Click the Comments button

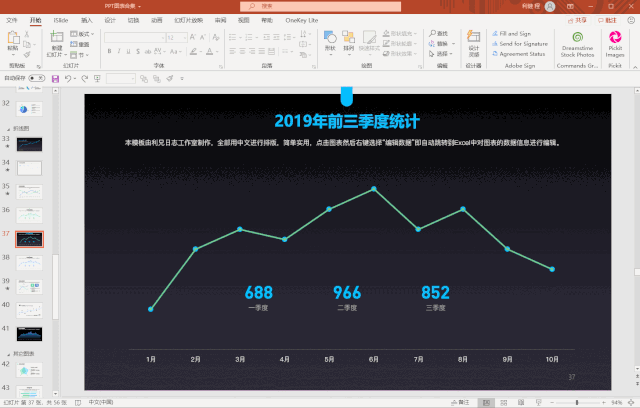(607, 20)
